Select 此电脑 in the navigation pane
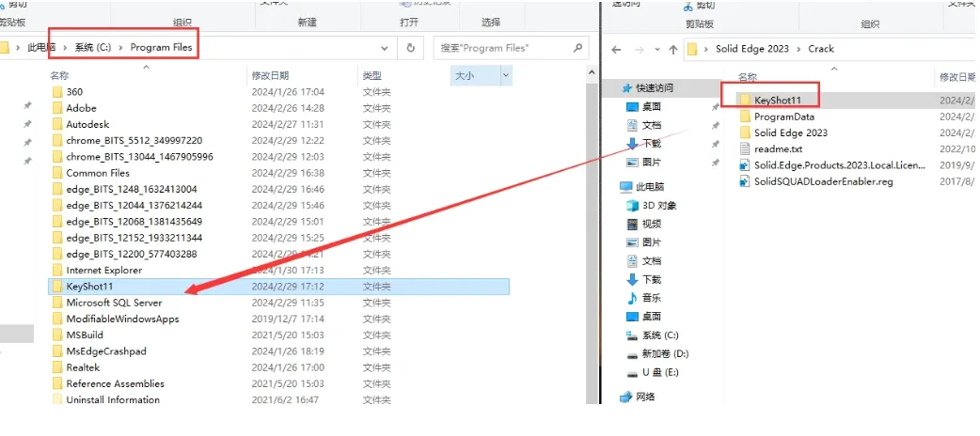Viewport: 980px width, 436px height. click(641, 187)
